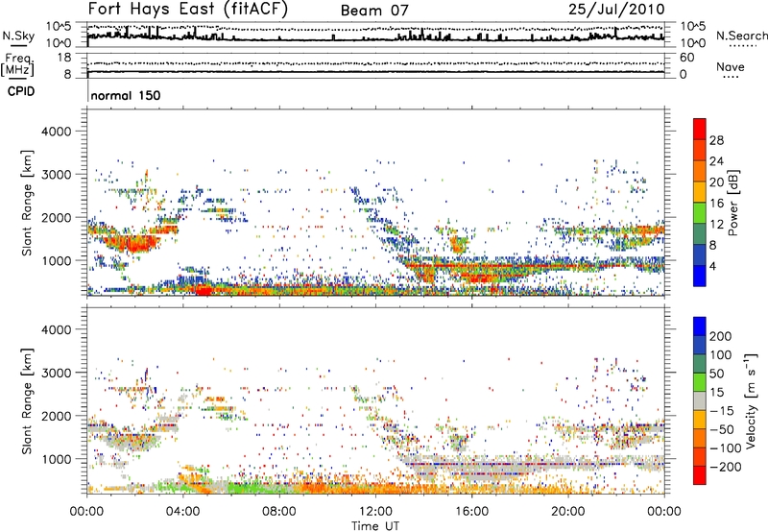Click the '12' tick on the power colorbar

[x=716, y=225]
